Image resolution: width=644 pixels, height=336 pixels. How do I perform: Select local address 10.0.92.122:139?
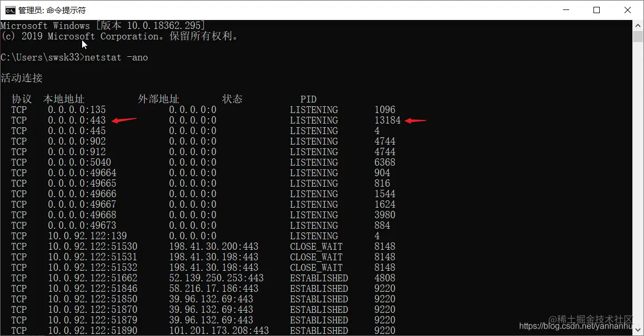click(87, 236)
